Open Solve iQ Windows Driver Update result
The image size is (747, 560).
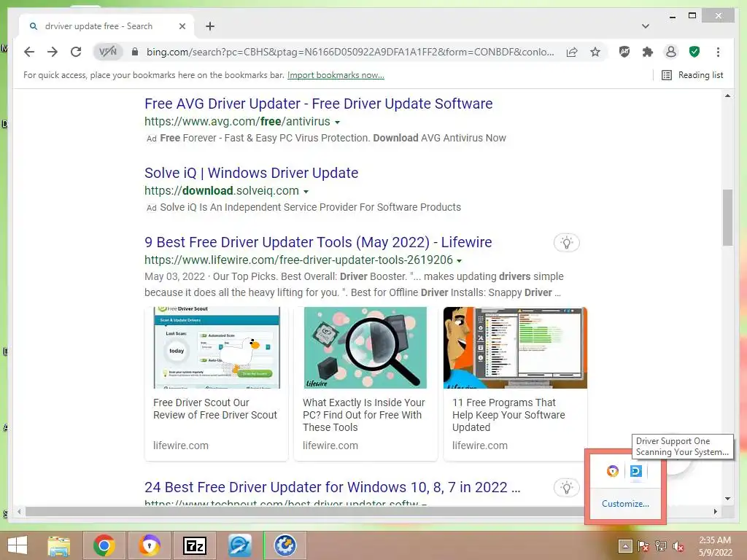(x=251, y=173)
